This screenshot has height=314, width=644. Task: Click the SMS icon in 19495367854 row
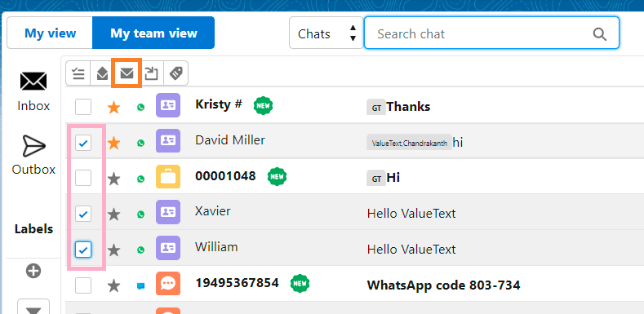coord(141,286)
